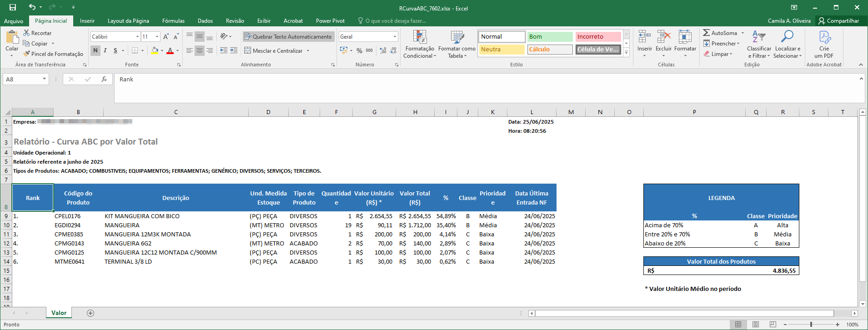Screen dimensions: 868x330
Task: Align text left
Action: pos(190,50)
